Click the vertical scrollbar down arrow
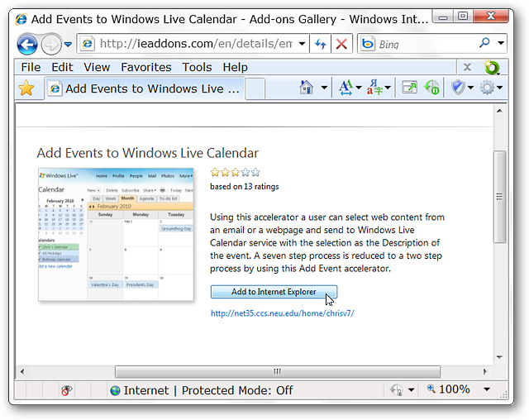Screen dimensions: 529x420 point(499,357)
